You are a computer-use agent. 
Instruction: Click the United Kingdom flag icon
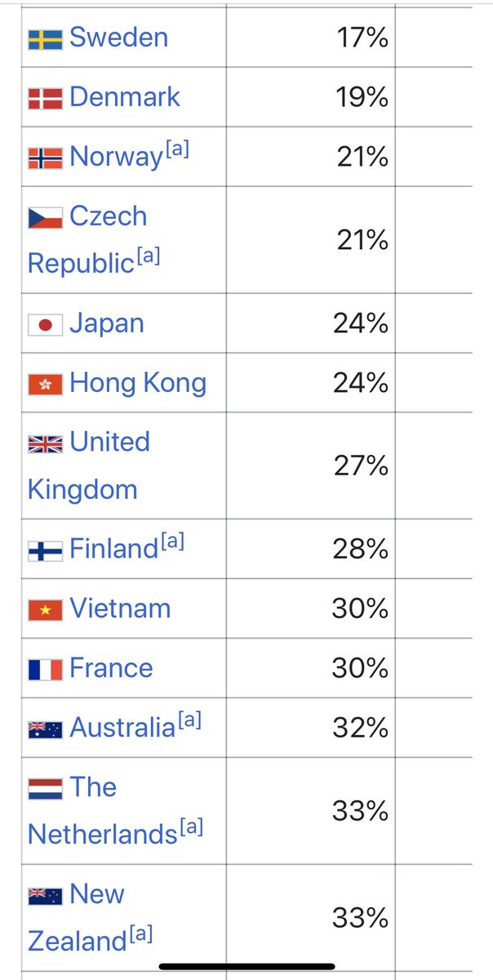(x=46, y=444)
